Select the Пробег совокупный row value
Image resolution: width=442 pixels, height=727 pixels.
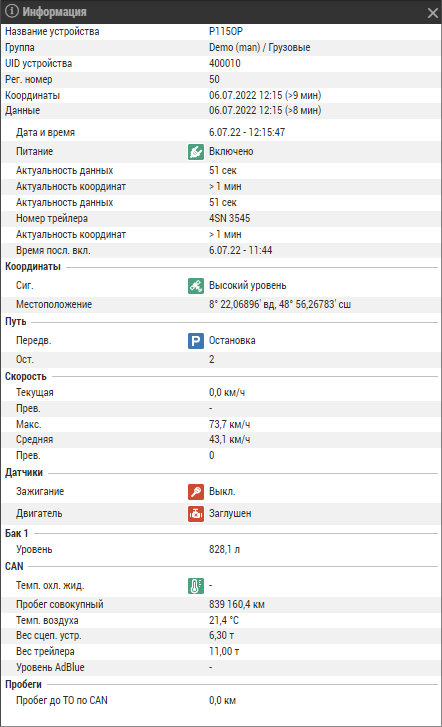click(237, 604)
